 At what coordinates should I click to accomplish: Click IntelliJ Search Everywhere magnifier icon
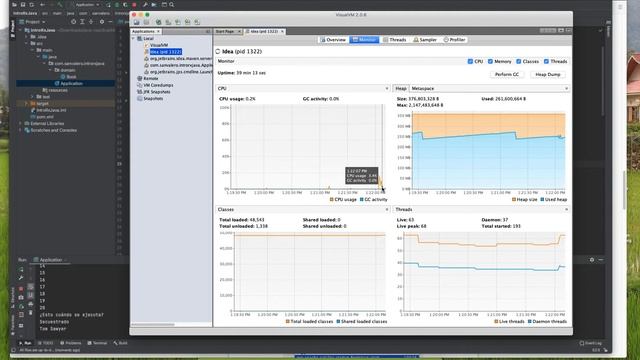[x=172, y=5]
